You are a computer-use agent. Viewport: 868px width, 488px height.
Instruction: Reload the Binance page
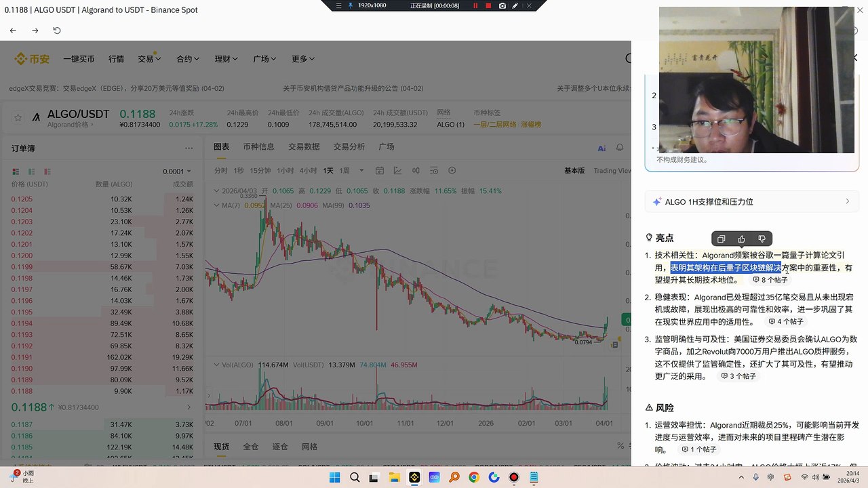(57, 30)
